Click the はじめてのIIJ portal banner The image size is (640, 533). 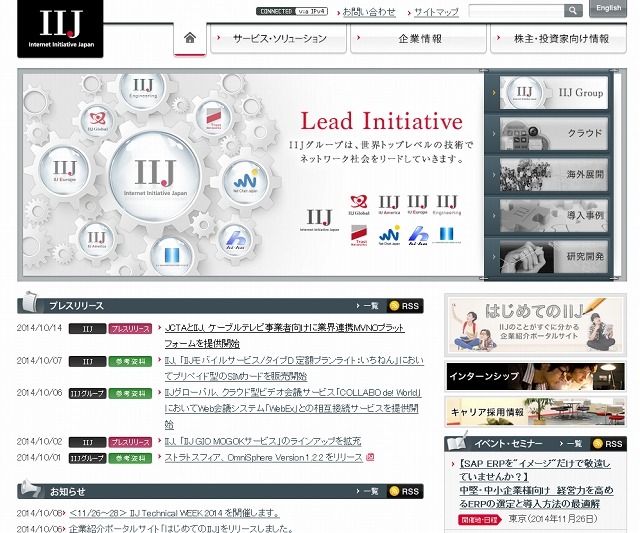click(x=535, y=325)
